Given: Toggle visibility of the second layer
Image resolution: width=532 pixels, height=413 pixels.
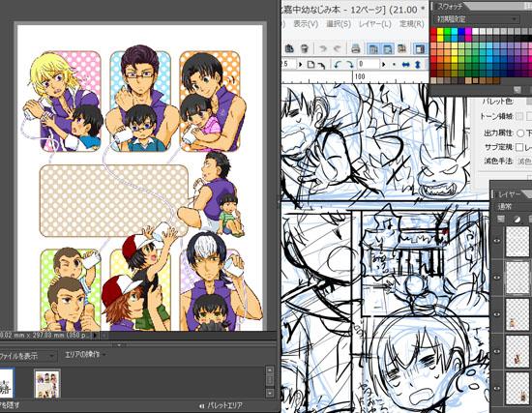Looking at the screenshot, I should [496, 278].
